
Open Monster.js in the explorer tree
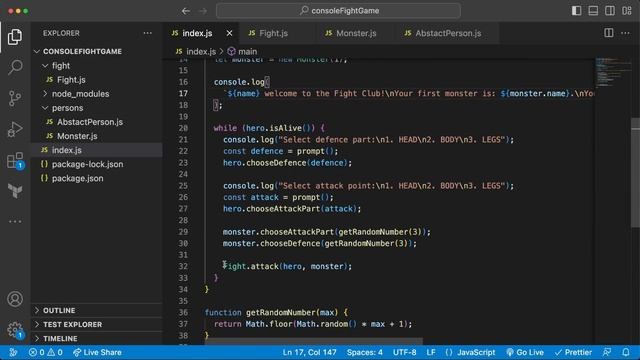[97, 136]
